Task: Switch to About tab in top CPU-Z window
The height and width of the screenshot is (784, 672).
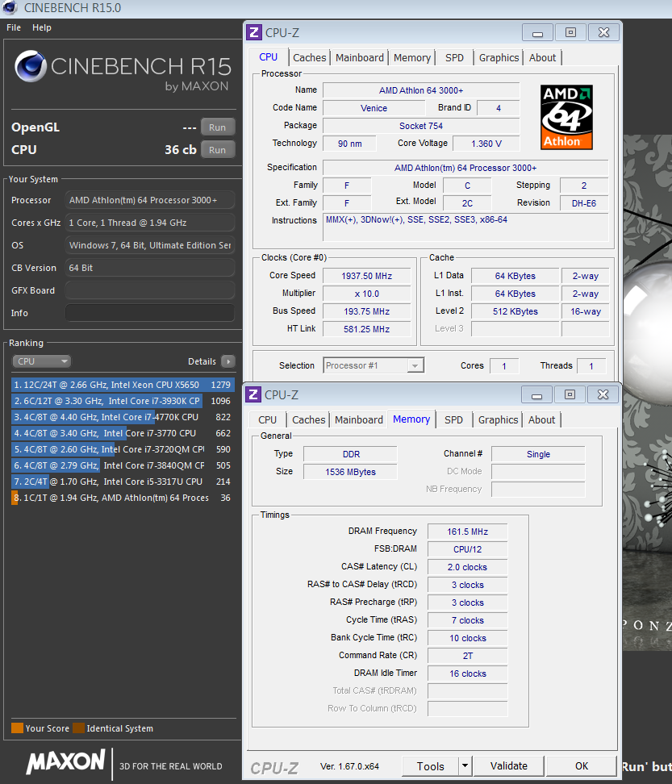Action: 542,58
